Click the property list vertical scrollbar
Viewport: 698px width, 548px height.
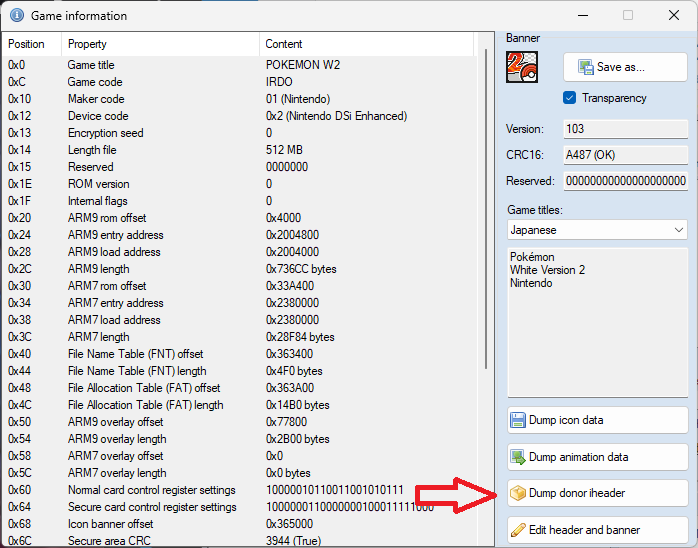[486, 209]
